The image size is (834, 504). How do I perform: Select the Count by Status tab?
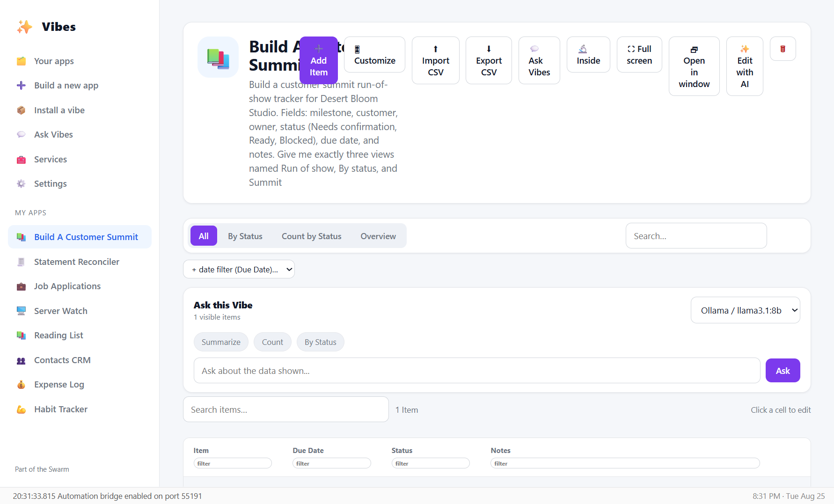311,236
